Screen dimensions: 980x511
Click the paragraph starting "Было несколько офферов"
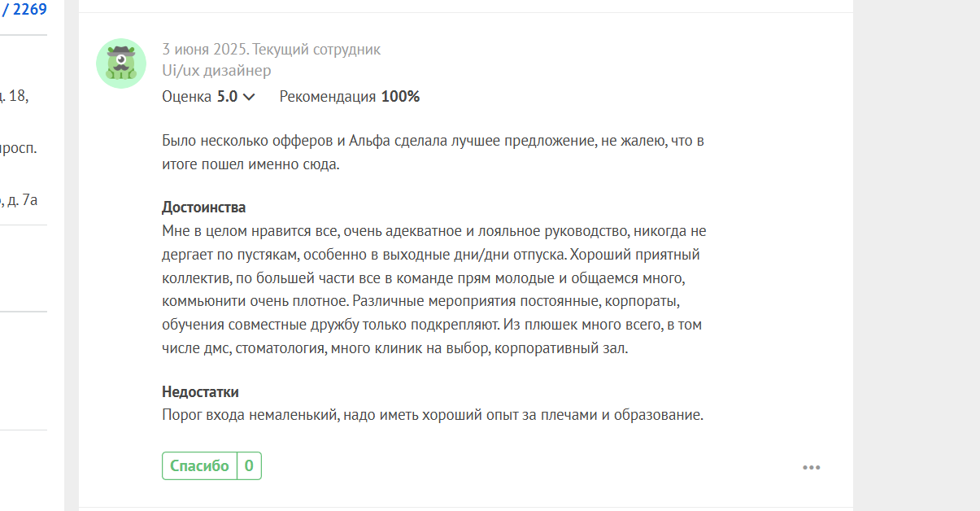tap(433, 152)
